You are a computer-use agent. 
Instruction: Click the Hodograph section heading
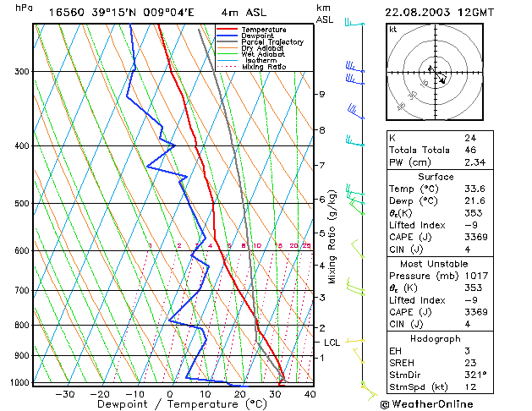(436, 339)
